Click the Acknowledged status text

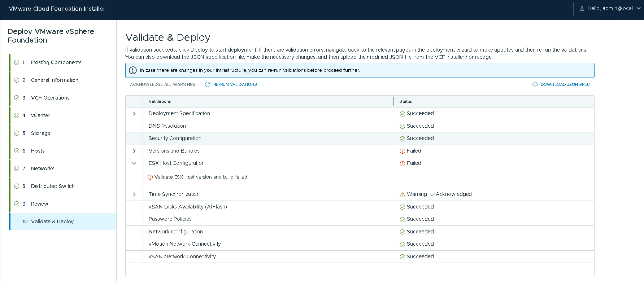[x=453, y=194]
